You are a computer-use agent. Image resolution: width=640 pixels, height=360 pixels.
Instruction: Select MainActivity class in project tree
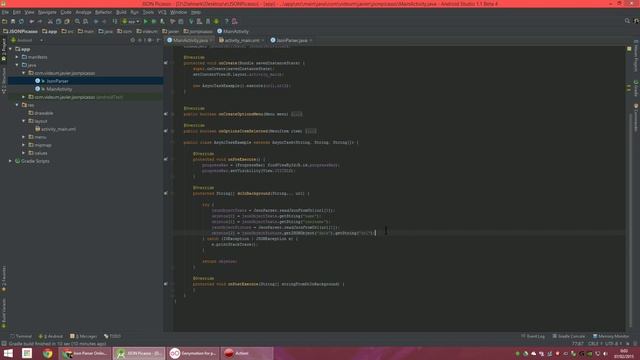[59, 89]
